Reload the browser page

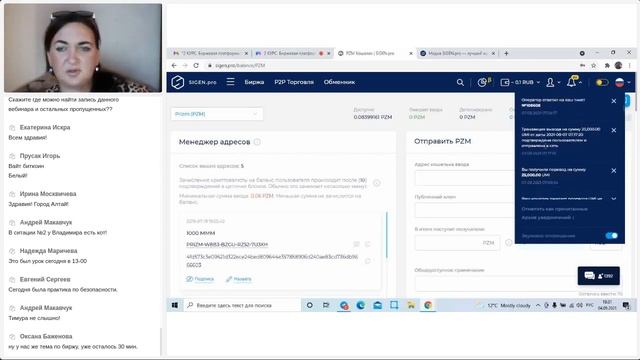(x=196, y=65)
